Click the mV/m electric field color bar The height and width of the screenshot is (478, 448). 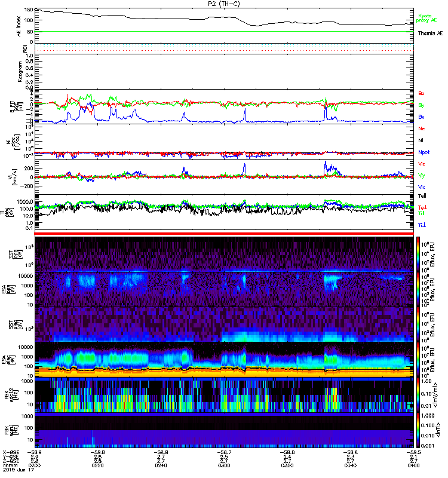418,395
